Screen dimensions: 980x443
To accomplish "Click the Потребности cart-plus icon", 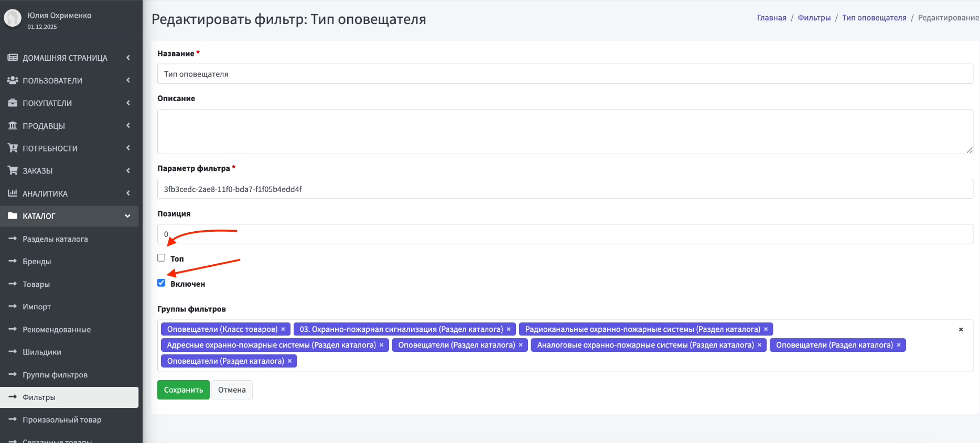I will [13, 148].
